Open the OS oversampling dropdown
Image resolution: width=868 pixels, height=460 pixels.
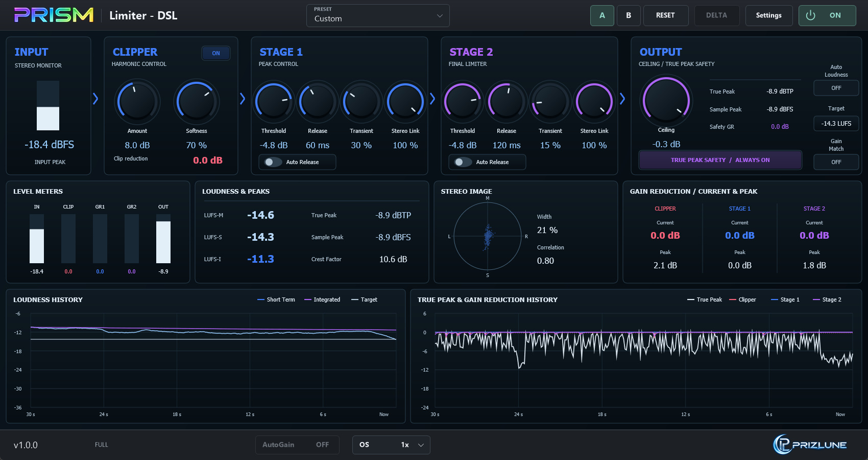391,445
